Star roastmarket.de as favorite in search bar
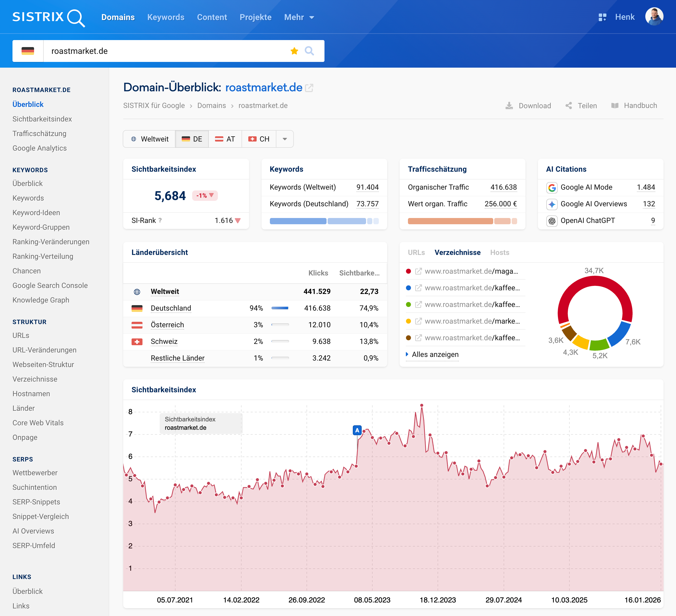 click(x=294, y=51)
